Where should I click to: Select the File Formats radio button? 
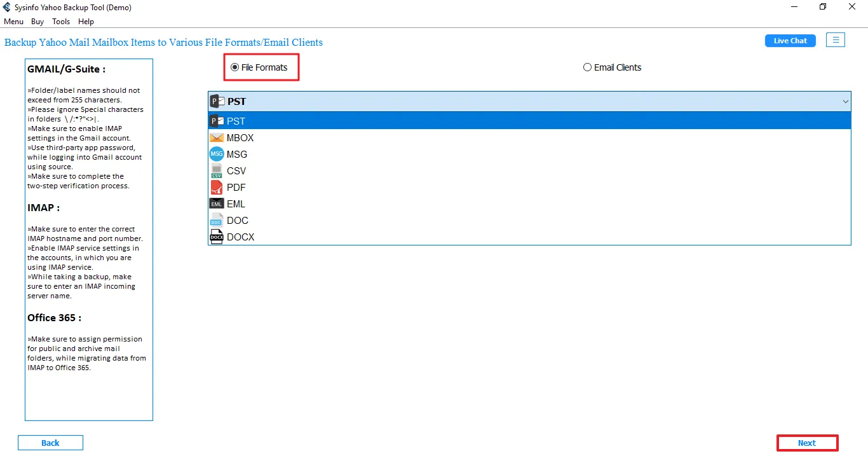coord(234,67)
